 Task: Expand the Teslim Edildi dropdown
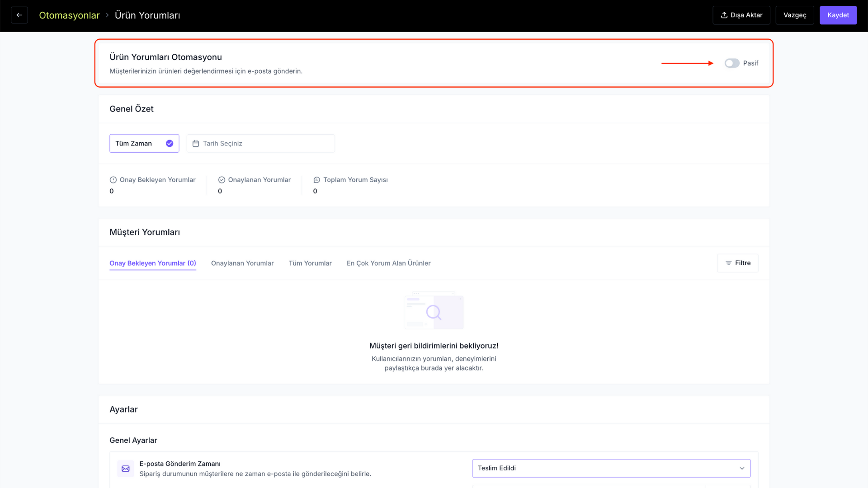[611, 469]
